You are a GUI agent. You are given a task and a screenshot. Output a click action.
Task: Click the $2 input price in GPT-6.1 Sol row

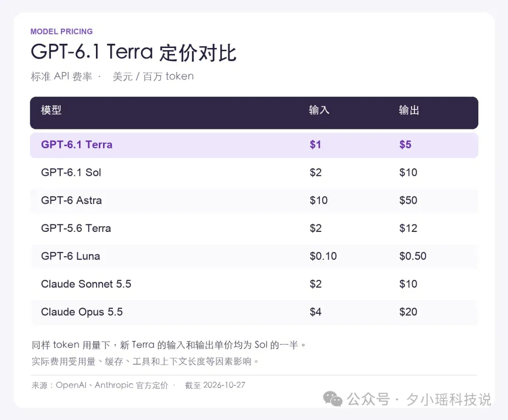click(x=316, y=172)
